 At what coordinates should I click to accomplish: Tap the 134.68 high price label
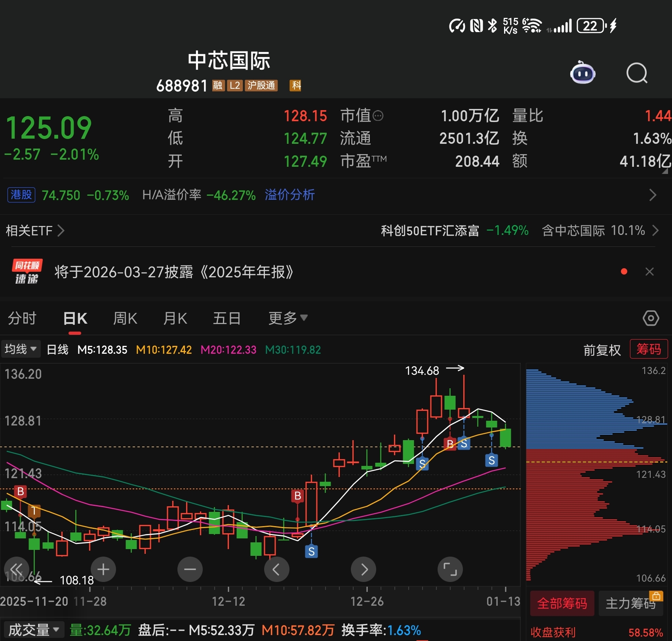[x=422, y=371]
